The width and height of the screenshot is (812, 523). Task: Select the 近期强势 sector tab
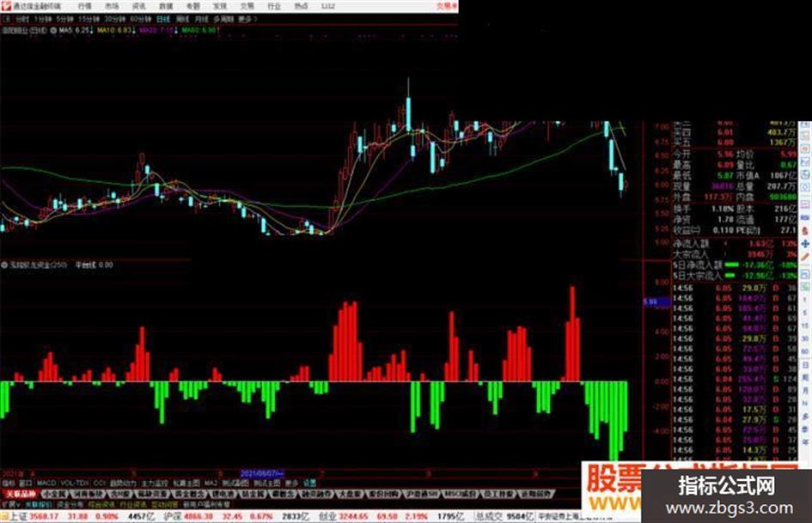(536, 494)
